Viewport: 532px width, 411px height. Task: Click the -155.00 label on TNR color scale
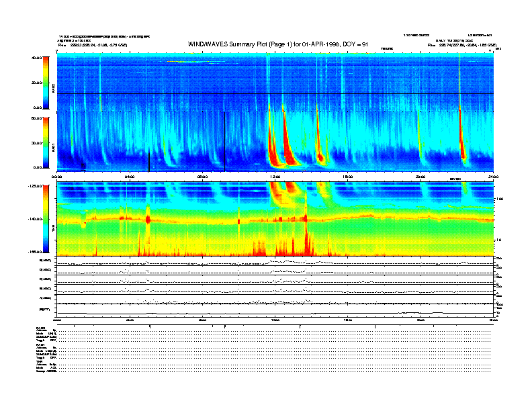(35, 252)
